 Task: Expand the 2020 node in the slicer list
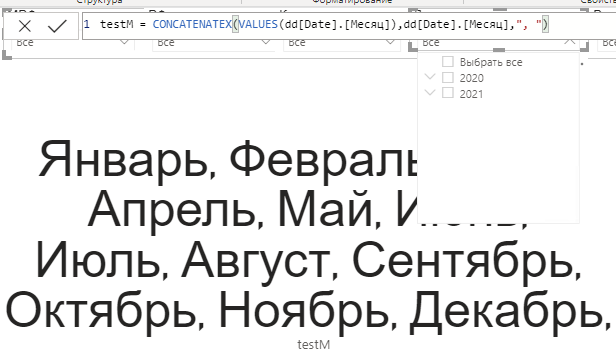tap(430, 77)
